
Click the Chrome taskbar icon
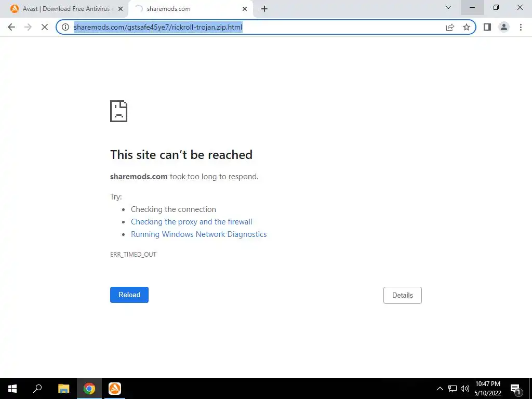[x=89, y=389]
